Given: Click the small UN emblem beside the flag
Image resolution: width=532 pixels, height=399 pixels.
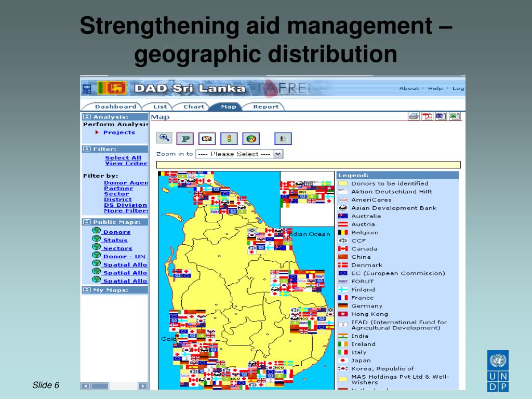Looking at the screenshot, I should (87, 89).
